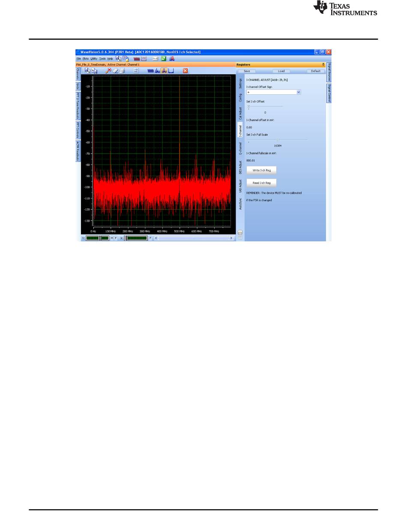
Task: Open the FFT Controls side tab
Action: pos(78,131)
